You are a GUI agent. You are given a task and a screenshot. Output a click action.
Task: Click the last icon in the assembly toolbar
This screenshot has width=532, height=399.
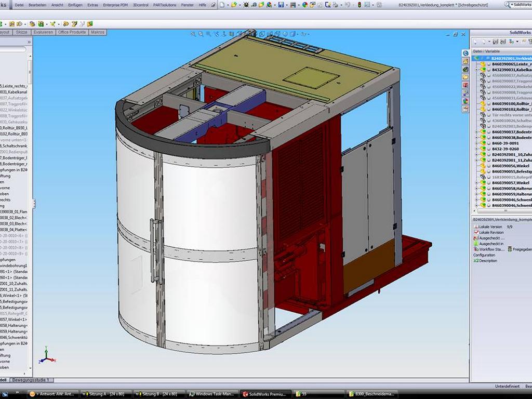(x=90, y=24)
